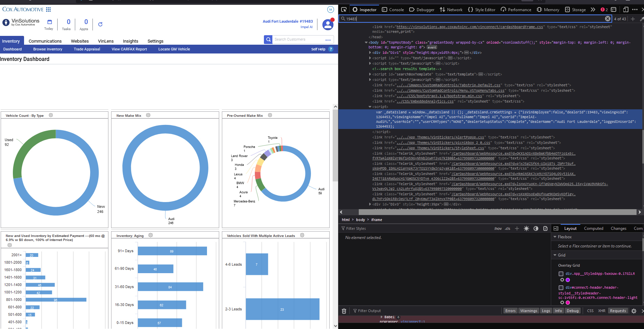The height and width of the screenshot is (329, 644).
Task: Expand the div id Div3 node
Action: click(370, 204)
